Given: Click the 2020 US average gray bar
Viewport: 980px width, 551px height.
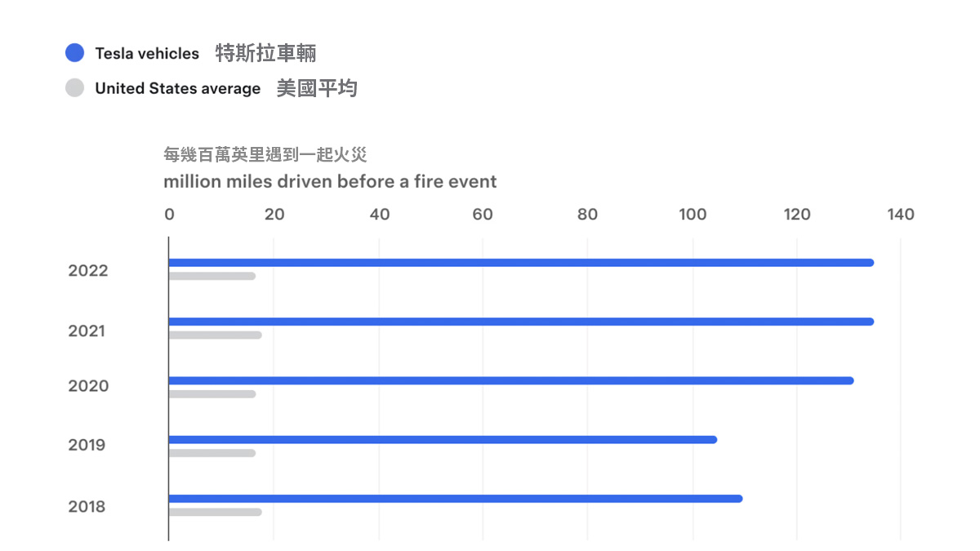Looking at the screenshot, I should click(x=212, y=393).
